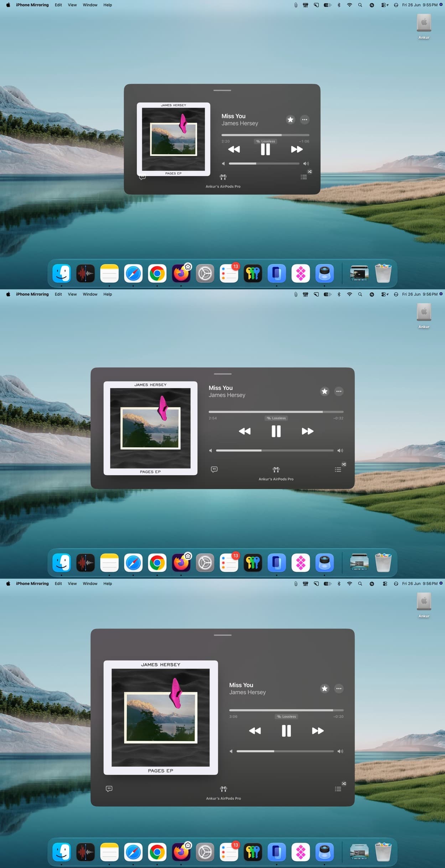Click the volume slider in the 2:20 player
Image resolution: width=445 pixels, height=868 pixels.
tap(264, 164)
